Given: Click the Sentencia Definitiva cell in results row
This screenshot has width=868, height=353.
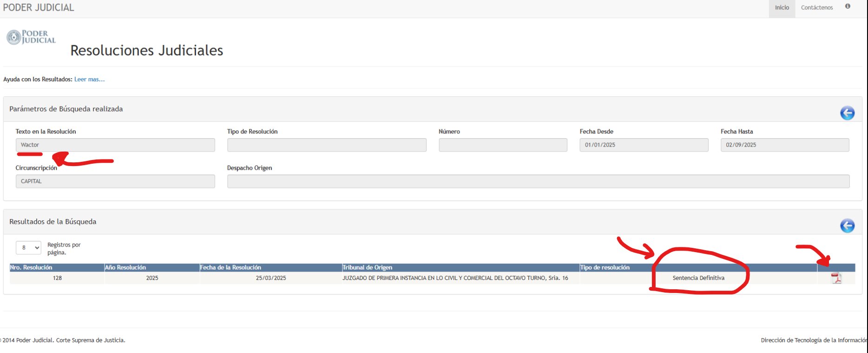Looking at the screenshot, I should (698, 278).
